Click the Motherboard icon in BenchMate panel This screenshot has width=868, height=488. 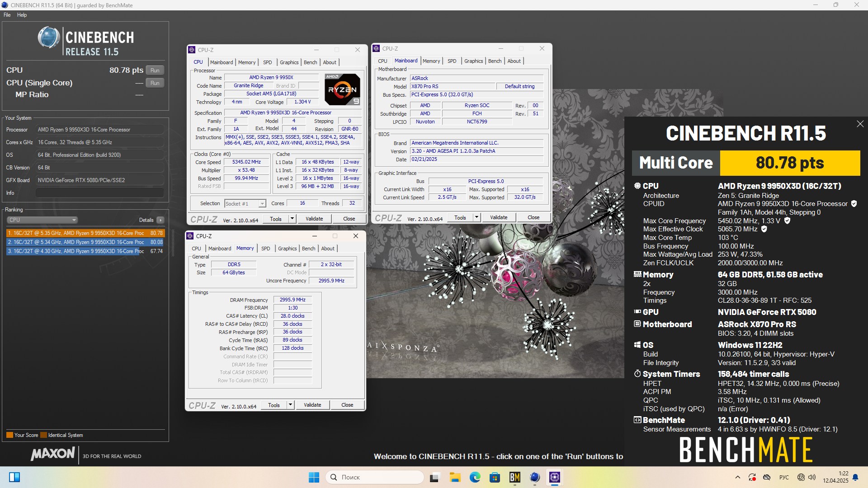tap(637, 324)
